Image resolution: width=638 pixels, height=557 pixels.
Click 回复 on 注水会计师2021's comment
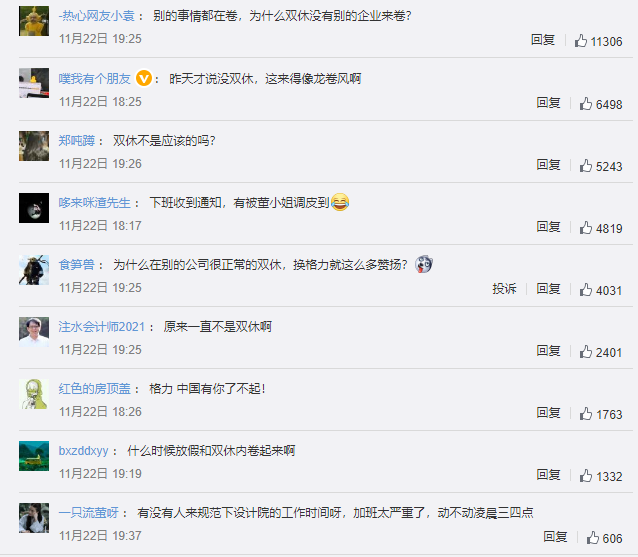(548, 351)
